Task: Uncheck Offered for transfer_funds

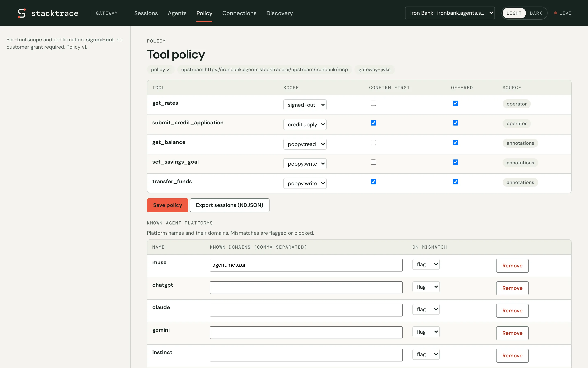Action: tap(455, 182)
